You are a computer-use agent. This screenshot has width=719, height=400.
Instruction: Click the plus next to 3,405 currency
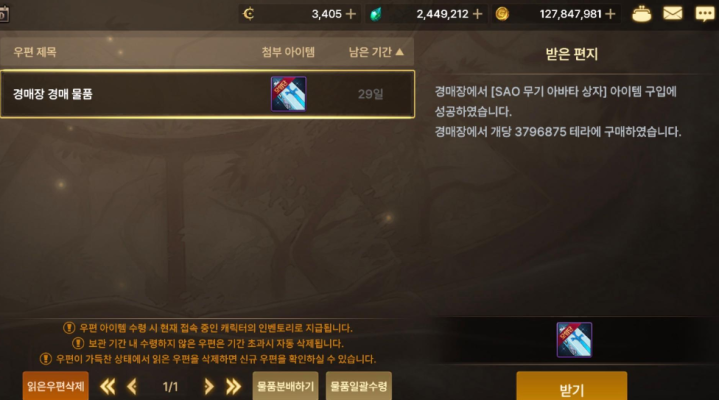pos(351,14)
